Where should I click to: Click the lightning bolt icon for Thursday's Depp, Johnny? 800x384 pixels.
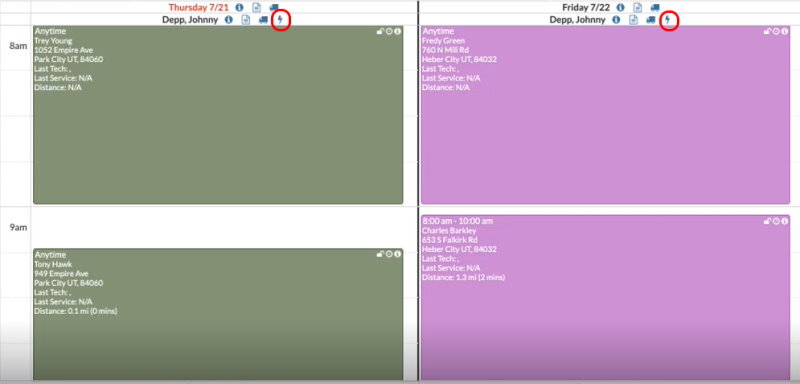(x=280, y=20)
